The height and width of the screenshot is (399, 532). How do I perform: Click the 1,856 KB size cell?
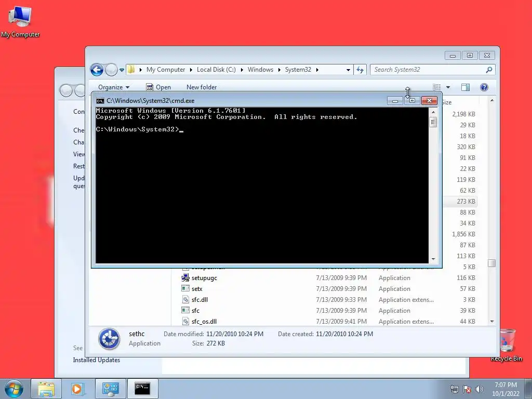[x=463, y=234]
